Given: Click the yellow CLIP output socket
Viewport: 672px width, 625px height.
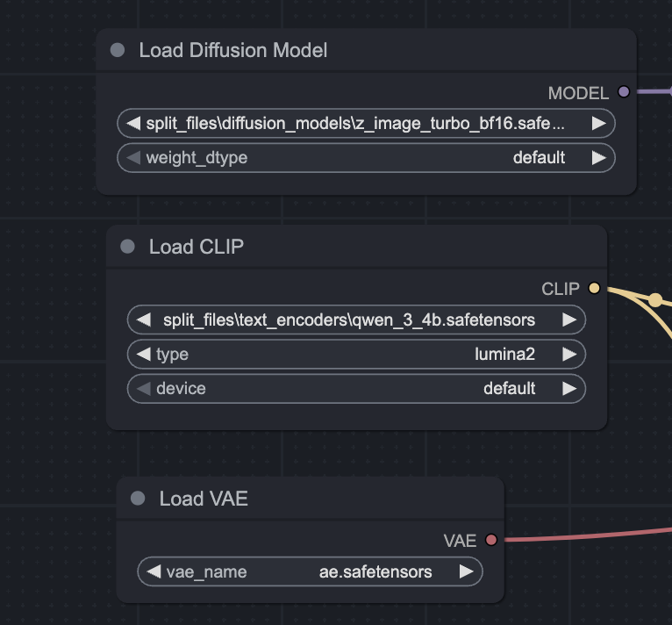Looking at the screenshot, I should pos(594,288).
